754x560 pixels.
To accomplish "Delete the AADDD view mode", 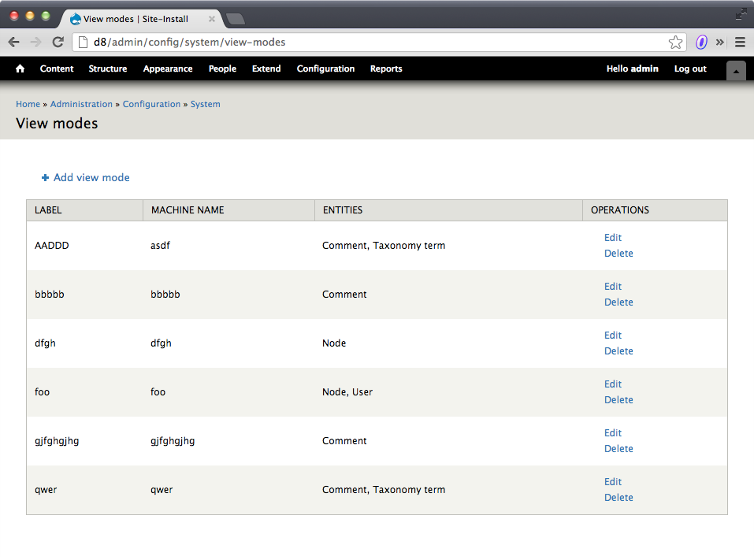I will (618, 254).
